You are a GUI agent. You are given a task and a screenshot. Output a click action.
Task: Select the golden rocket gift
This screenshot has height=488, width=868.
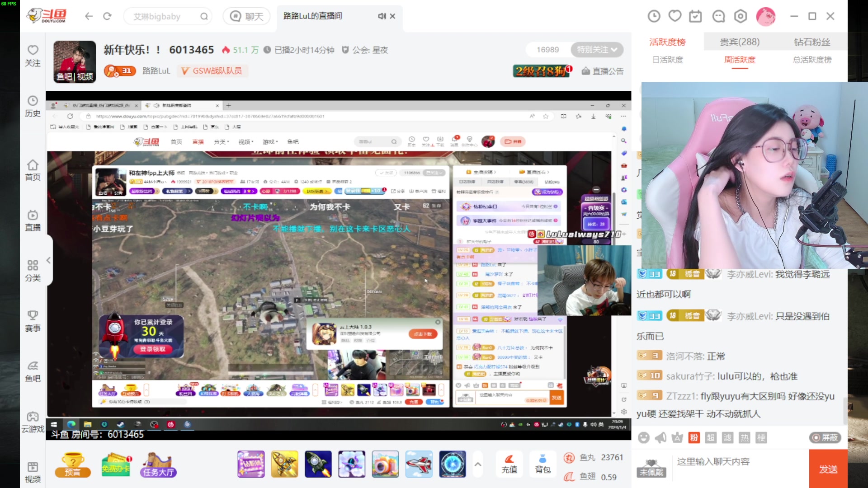coord(284,464)
